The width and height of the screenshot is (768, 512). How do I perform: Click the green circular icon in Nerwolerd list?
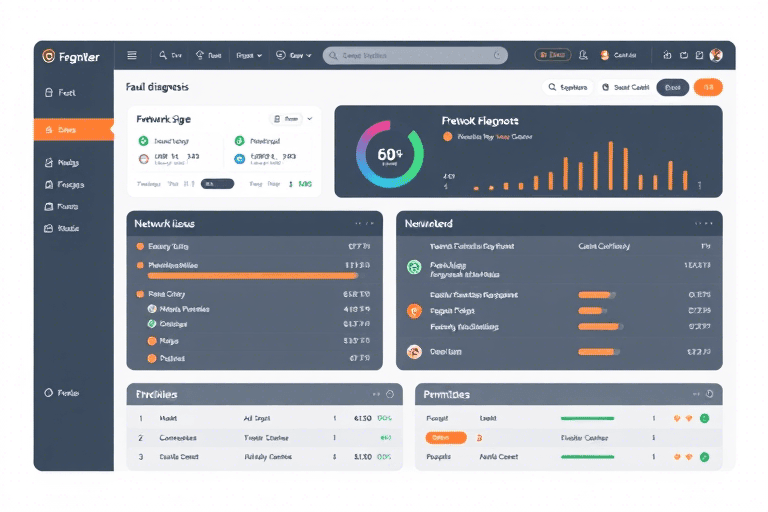(414, 267)
